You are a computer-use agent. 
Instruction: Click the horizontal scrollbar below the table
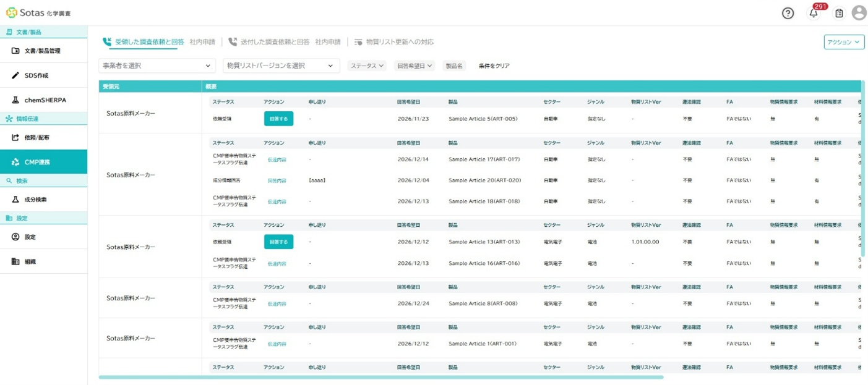click(380, 377)
